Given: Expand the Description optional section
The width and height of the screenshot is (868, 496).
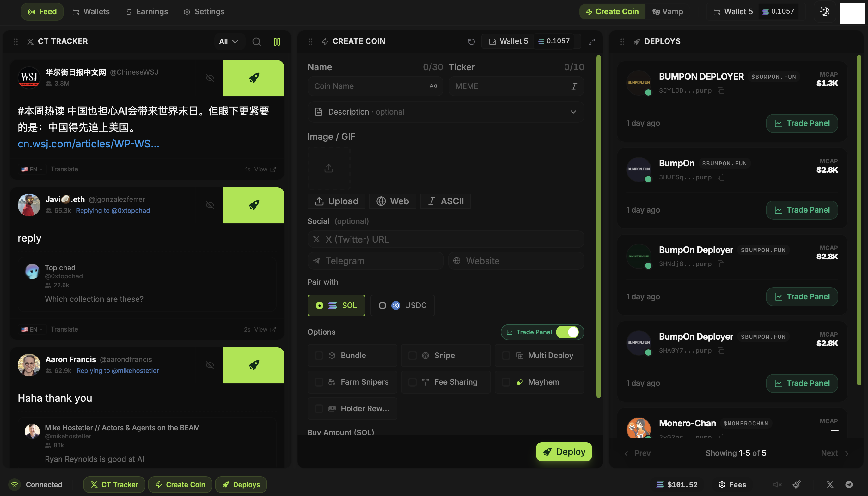Looking at the screenshot, I should (x=446, y=112).
